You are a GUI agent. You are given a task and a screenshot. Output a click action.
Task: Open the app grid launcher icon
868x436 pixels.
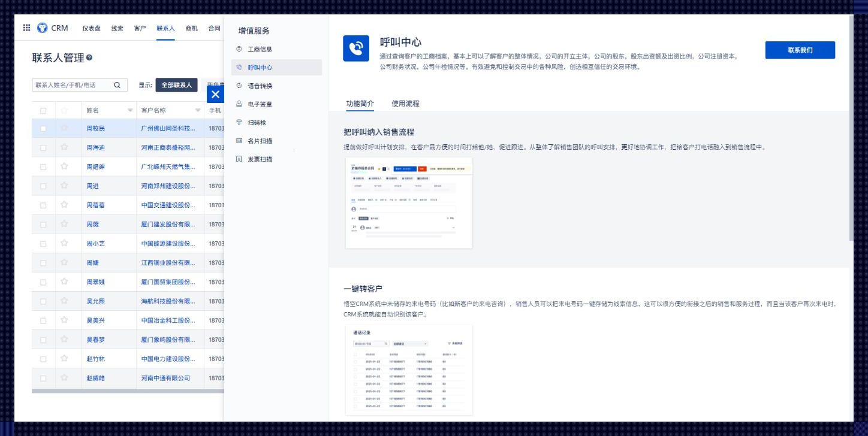click(x=26, y=28)
